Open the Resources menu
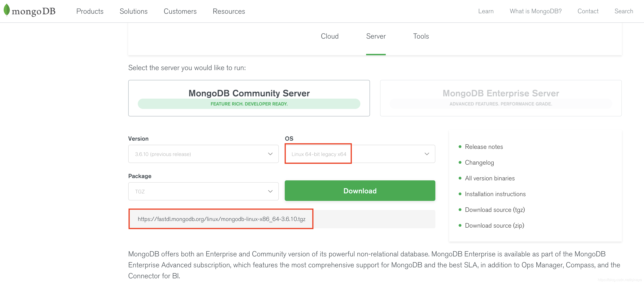The image size is (644, 284). [x=229, y=11]
